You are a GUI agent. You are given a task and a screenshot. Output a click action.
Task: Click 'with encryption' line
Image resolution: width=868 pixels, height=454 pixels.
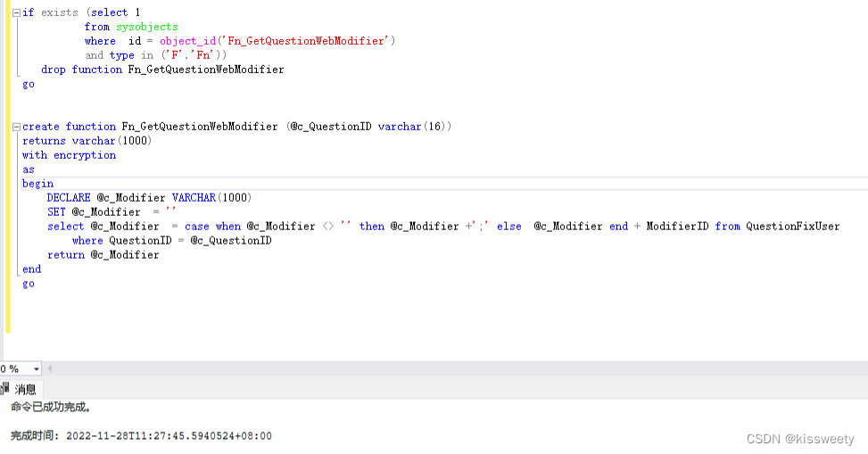pyautogui.click(x=70, y=155)
